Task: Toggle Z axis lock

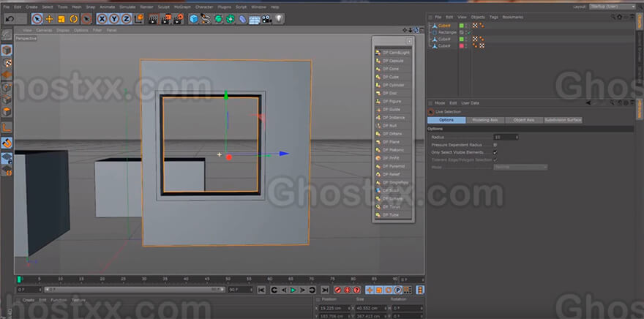Action: tap(126, 19)
